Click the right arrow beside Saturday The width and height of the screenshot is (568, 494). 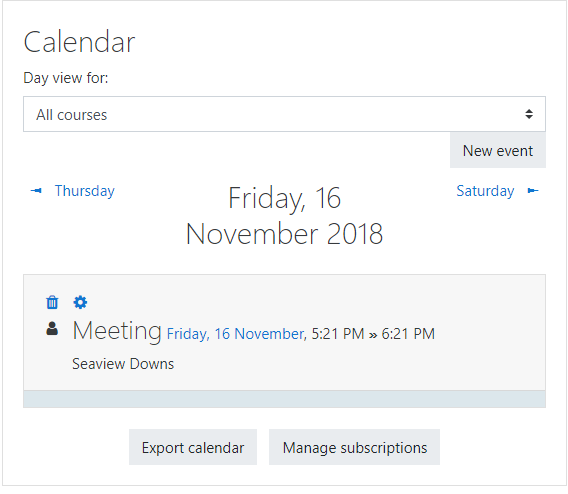click(533, 191)
